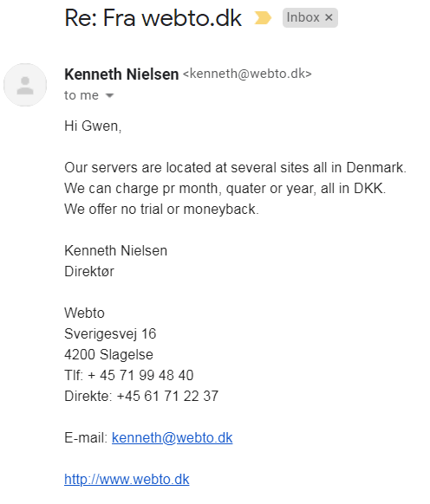Click the sender's profile avatar
430x504 pixels.
tap(25, 85)
